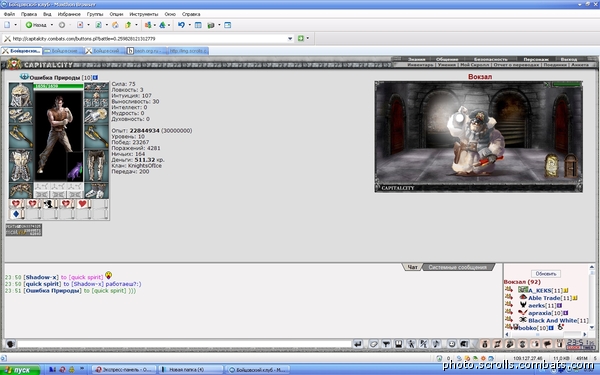Open the new page icon dropdown arrow
Viewport: 600px width, 375px height.
point(16,25)
